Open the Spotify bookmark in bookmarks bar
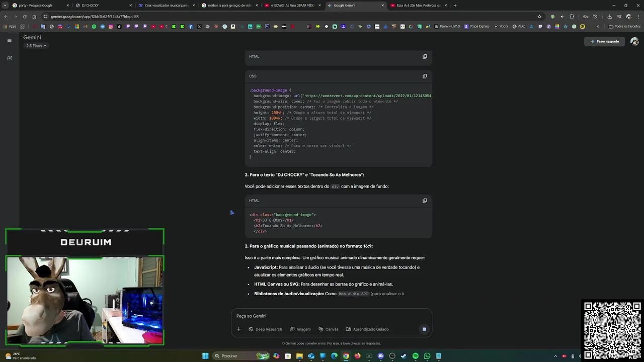 point(94,27)
